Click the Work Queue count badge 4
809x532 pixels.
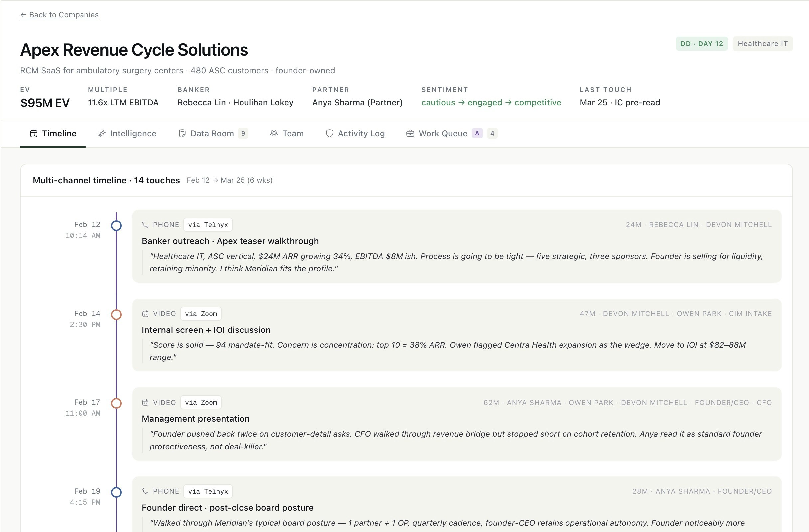(x=492, y=134)
